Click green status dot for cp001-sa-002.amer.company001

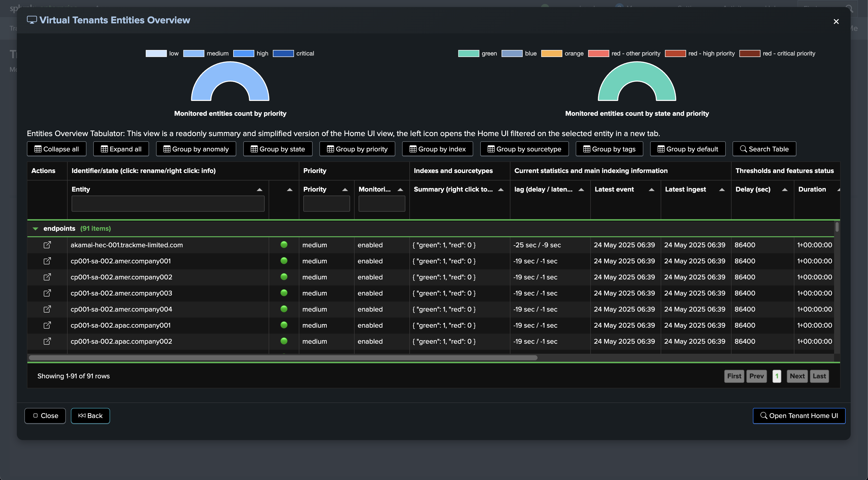pos(284,261)
